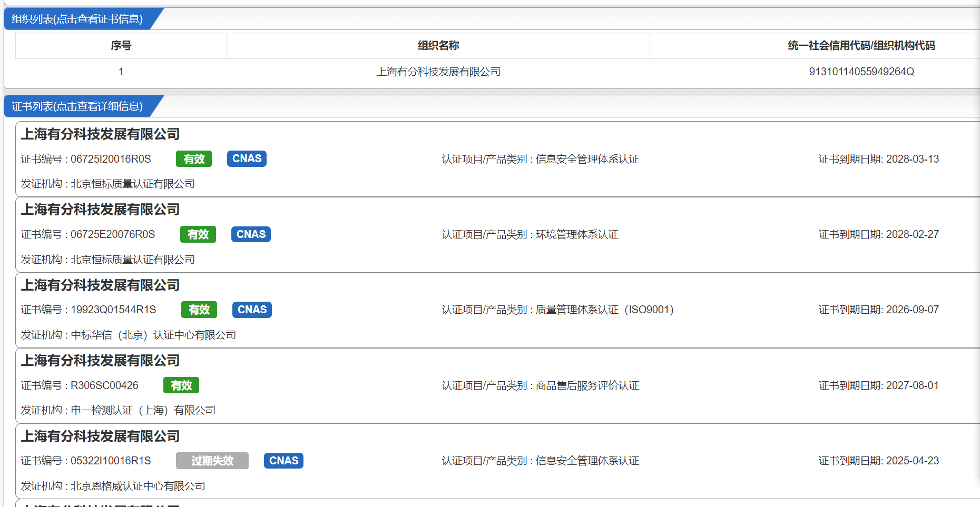The height and width of the screenshot is (507, 980).
Task: Click 质量管理体系认证 (ISO9001) category text
Action: click(605, 310)
